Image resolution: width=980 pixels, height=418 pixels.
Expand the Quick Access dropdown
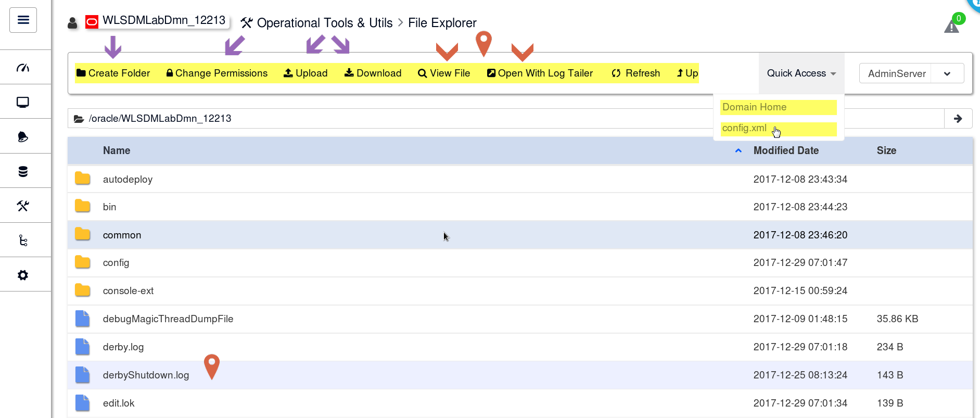[x=801, y=73]
